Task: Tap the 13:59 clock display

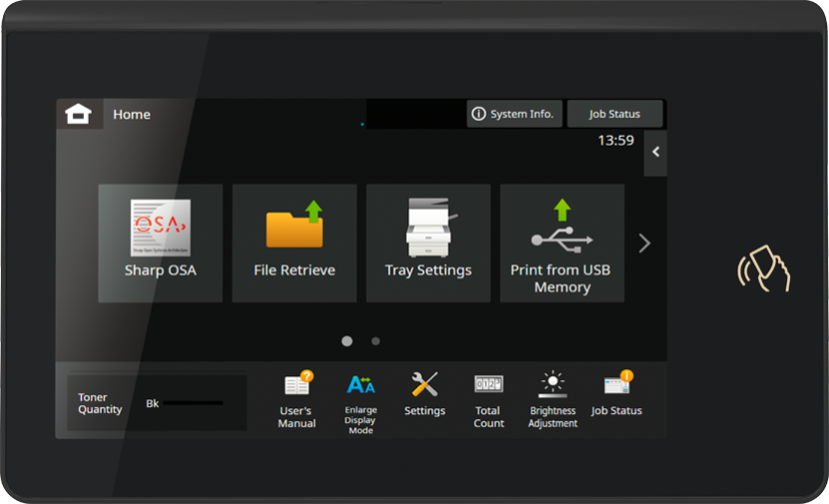Action: 616,141
